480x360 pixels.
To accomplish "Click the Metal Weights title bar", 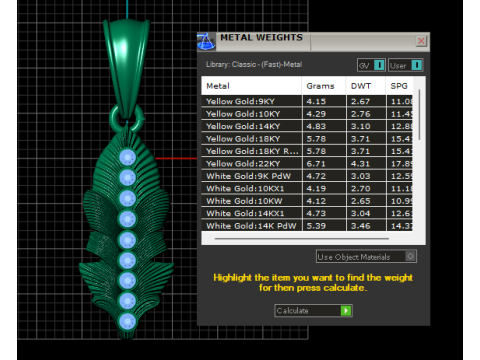I will [313, 41].
